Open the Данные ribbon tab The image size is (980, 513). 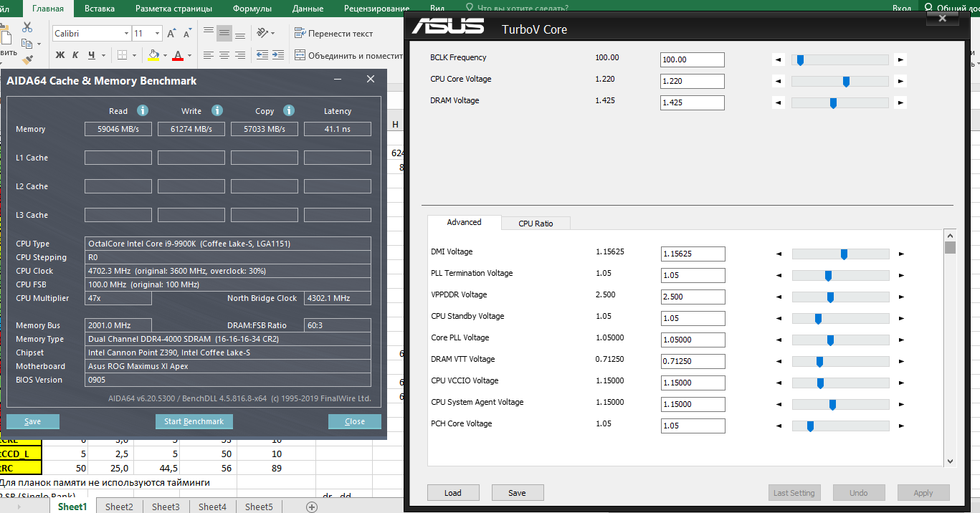[x=308, y=9]
